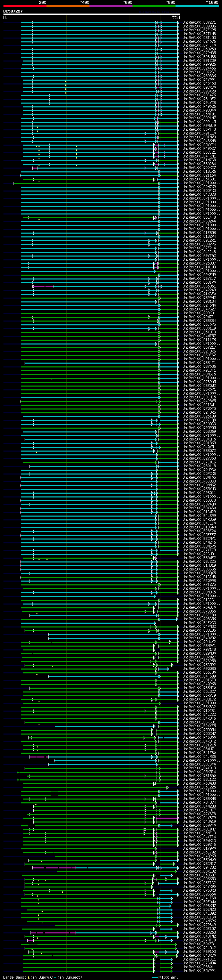Image resolution: width=222 pixels, height=980 pixels.
Task: Choose the UniRef100_C1MZG8 subject label
Action: click(x=199, y=160)
